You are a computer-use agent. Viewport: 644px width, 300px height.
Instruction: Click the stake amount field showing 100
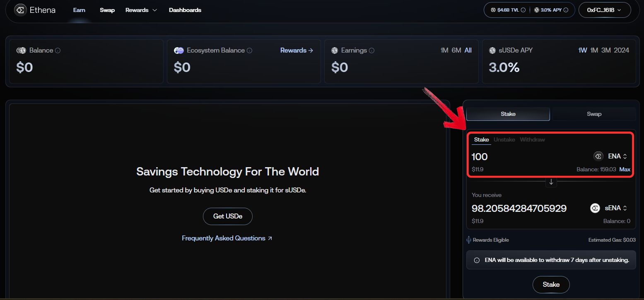480,157
